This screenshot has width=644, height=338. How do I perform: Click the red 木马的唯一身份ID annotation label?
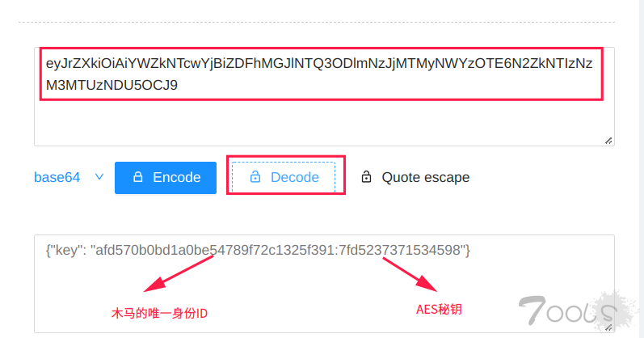[x=159, y=313]
